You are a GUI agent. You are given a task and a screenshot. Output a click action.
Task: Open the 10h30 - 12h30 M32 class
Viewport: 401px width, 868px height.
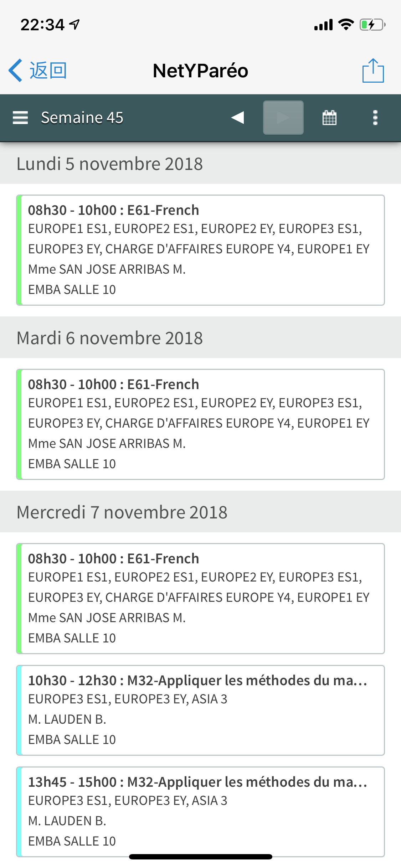[x=200, y=710]
